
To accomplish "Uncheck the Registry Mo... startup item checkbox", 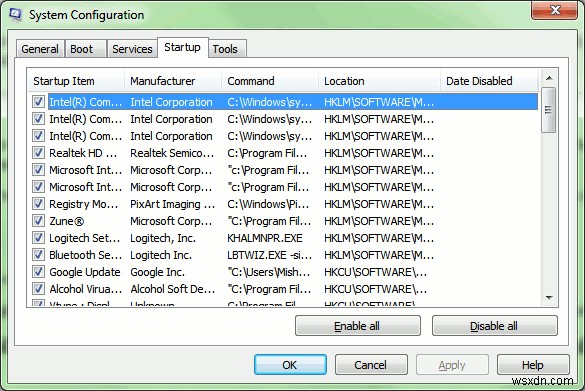I will 38,204.
